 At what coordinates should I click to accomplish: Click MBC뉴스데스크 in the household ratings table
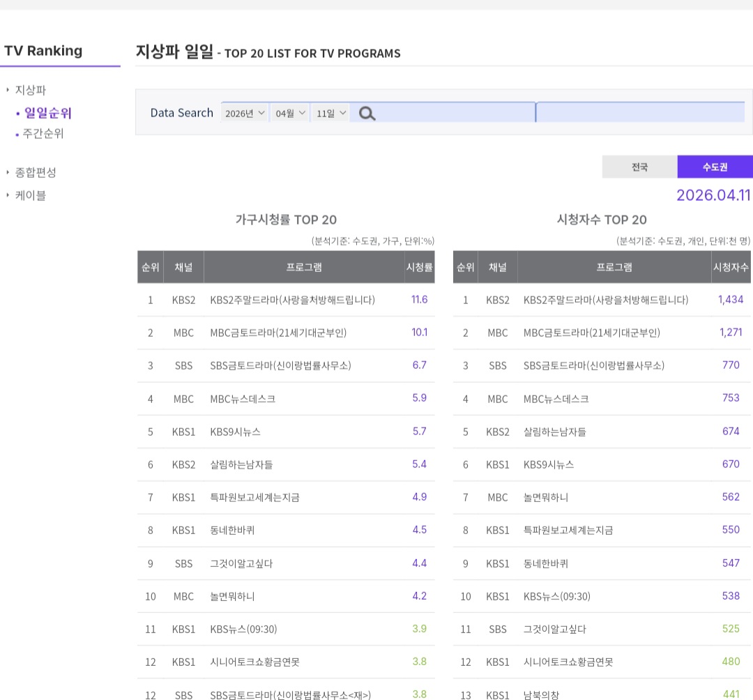point(243,399)
